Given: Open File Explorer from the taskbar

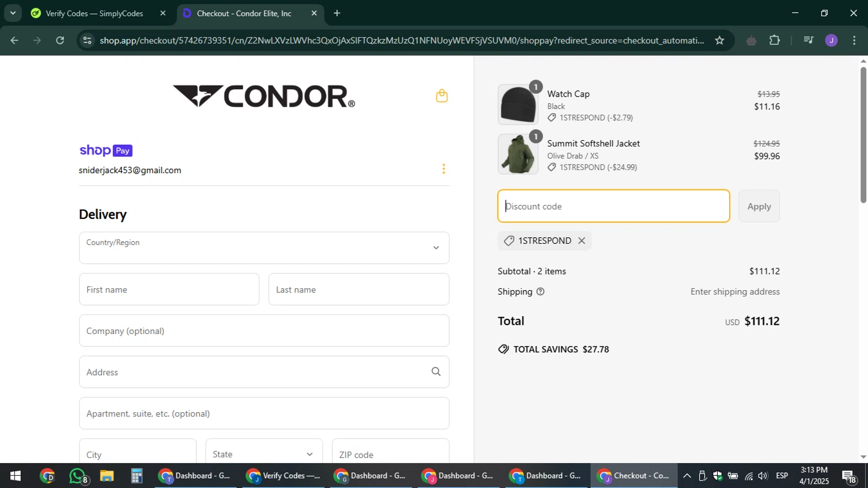Looking at the screenshot, I should point(106,476).
